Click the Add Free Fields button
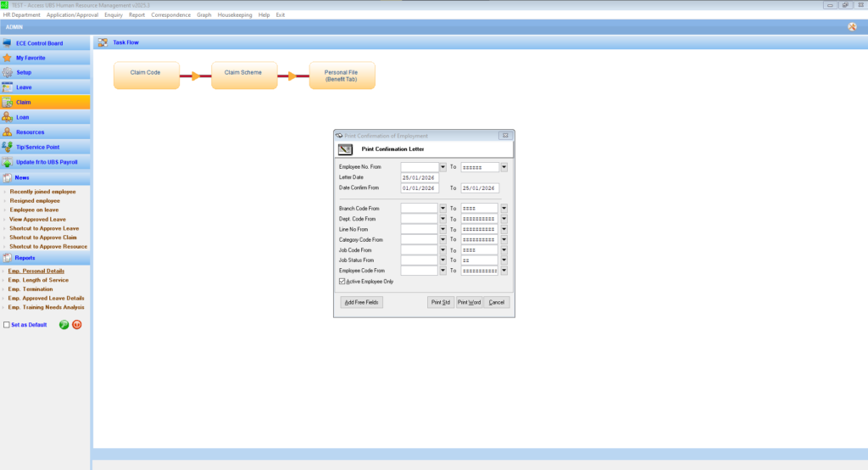This screenshot has width=868, height=470. (x=361, y=302)
